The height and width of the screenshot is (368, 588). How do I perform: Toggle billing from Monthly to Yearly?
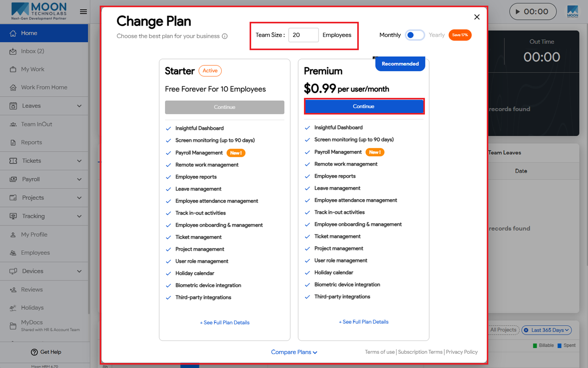click(414, 35)
